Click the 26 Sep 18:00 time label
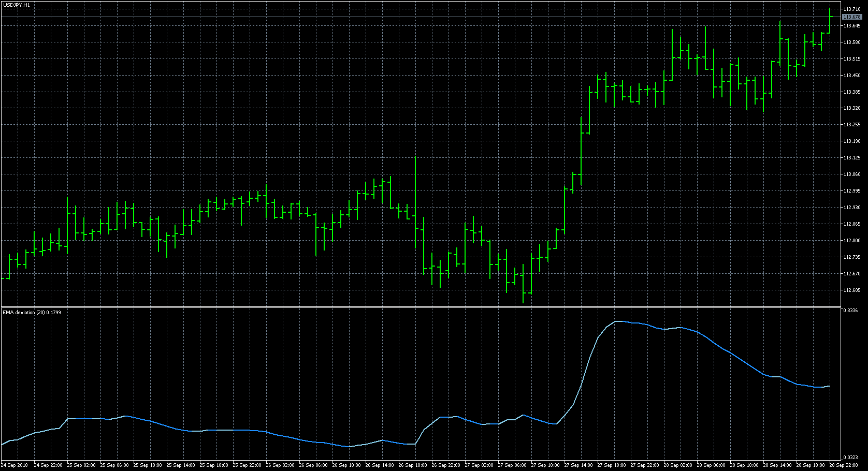Viewport: 868px width, 471px height. pos(413,465)
